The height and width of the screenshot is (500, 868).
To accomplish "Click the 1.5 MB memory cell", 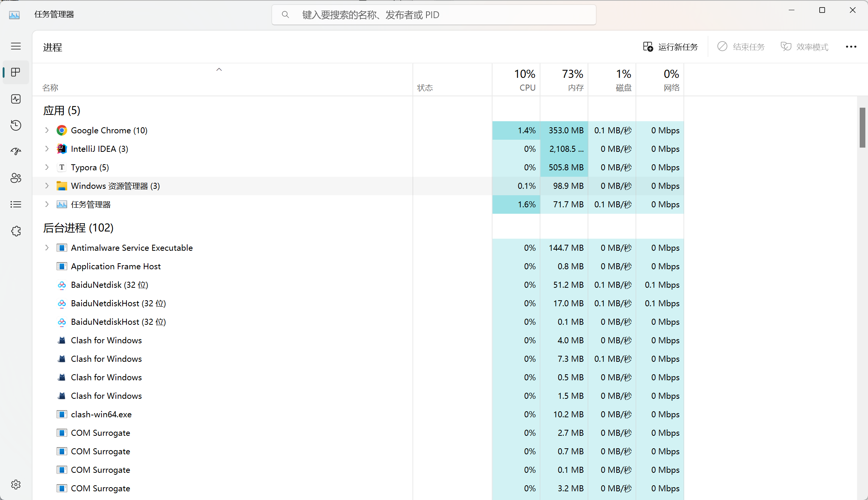I will 564,396.
